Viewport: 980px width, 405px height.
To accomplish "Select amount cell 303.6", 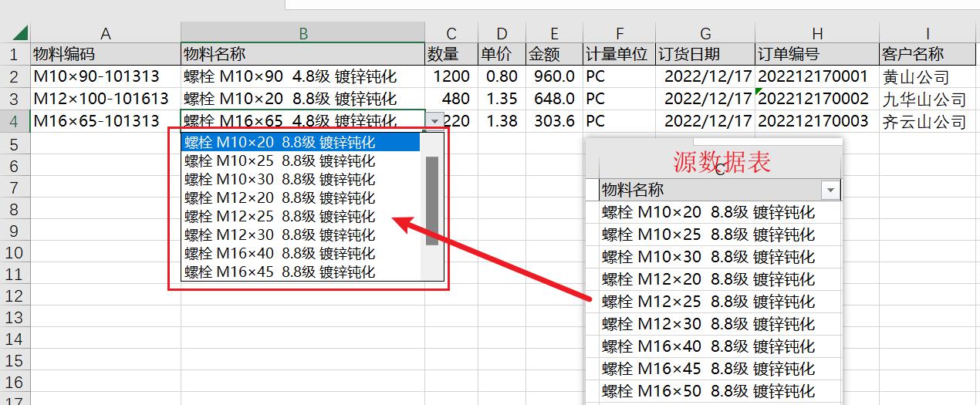I will [554, 121].
